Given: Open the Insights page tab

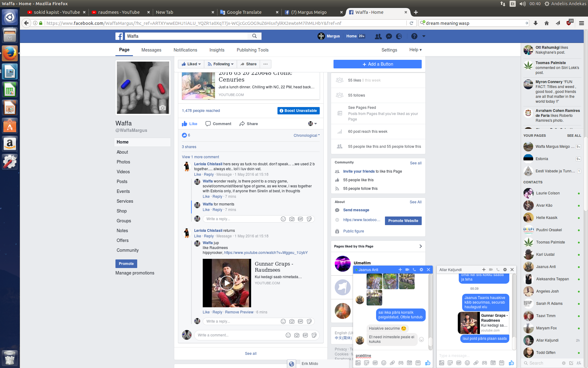Looking at the screenshot, I should pos(217,50).
